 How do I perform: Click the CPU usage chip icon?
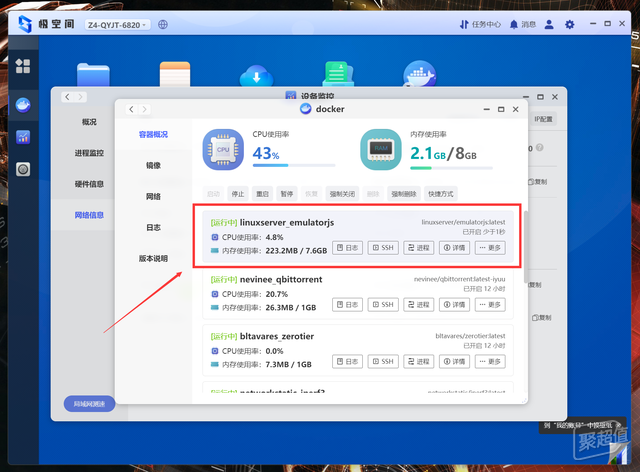pos(223,150)
